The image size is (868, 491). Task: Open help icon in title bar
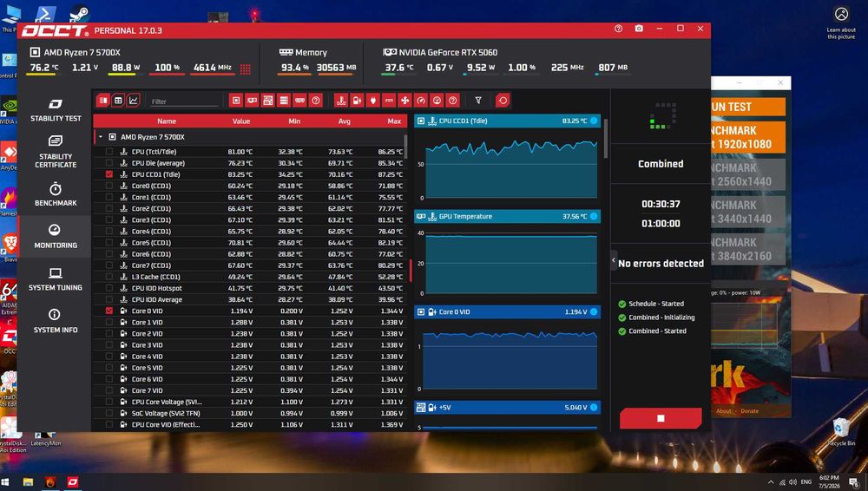click(x=618, y=29)
